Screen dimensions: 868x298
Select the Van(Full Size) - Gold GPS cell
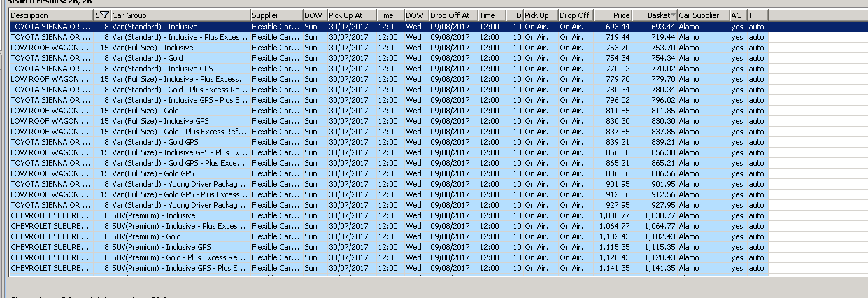click(180, 173)
